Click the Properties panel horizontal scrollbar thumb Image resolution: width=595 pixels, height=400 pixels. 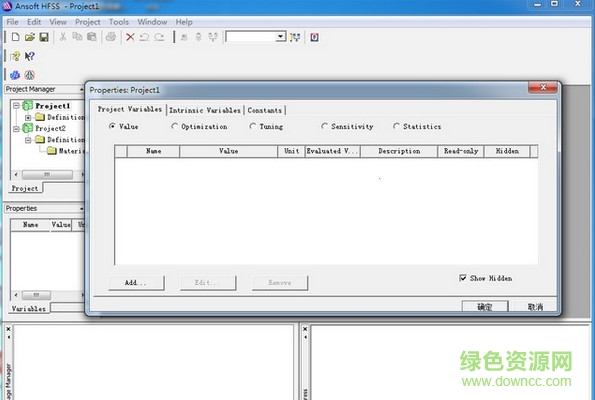click(36, 295)
